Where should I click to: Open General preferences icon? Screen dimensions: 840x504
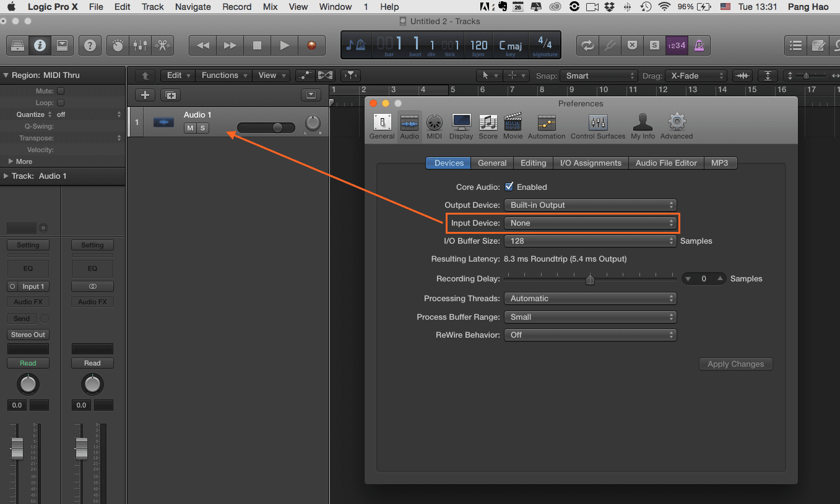pos(382,126)
